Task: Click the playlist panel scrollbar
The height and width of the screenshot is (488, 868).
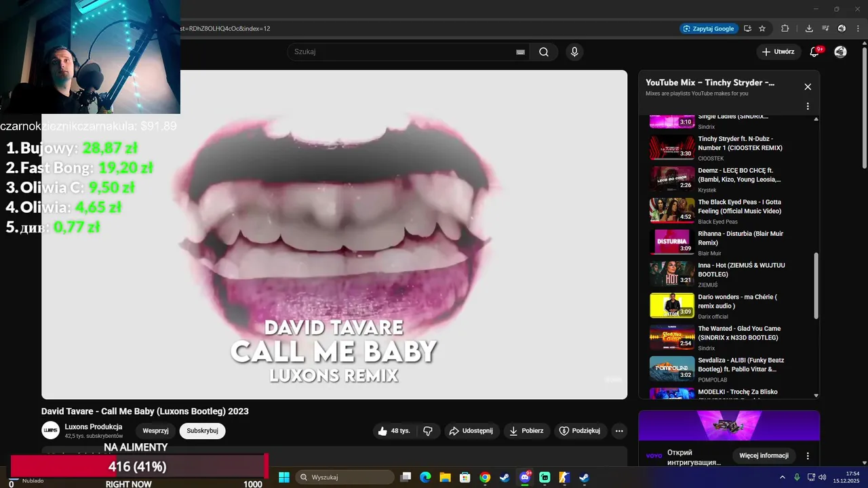Action: [816, 286]
